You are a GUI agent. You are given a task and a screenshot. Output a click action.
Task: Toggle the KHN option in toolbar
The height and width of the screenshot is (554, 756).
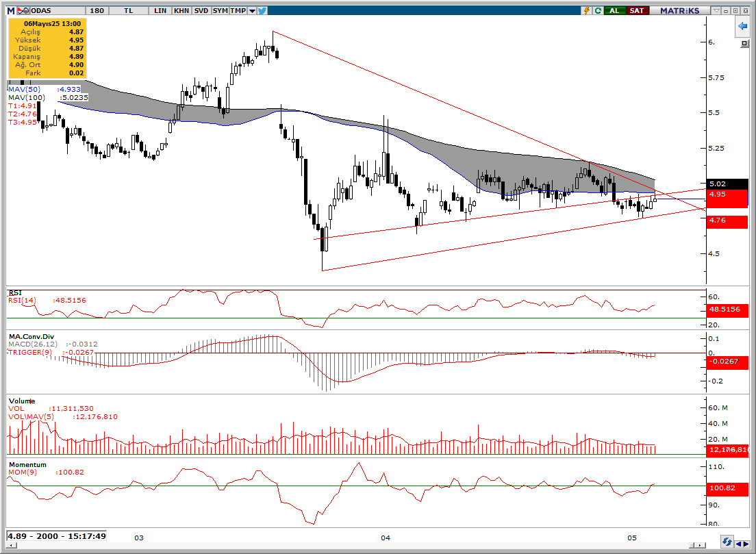[x=181, y=10]
